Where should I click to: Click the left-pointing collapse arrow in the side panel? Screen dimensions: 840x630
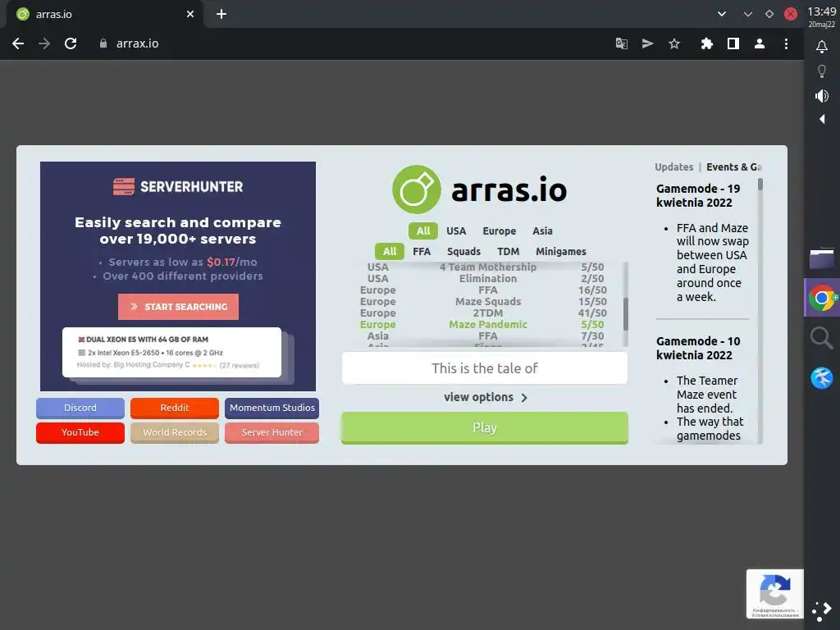pos(822,119)
